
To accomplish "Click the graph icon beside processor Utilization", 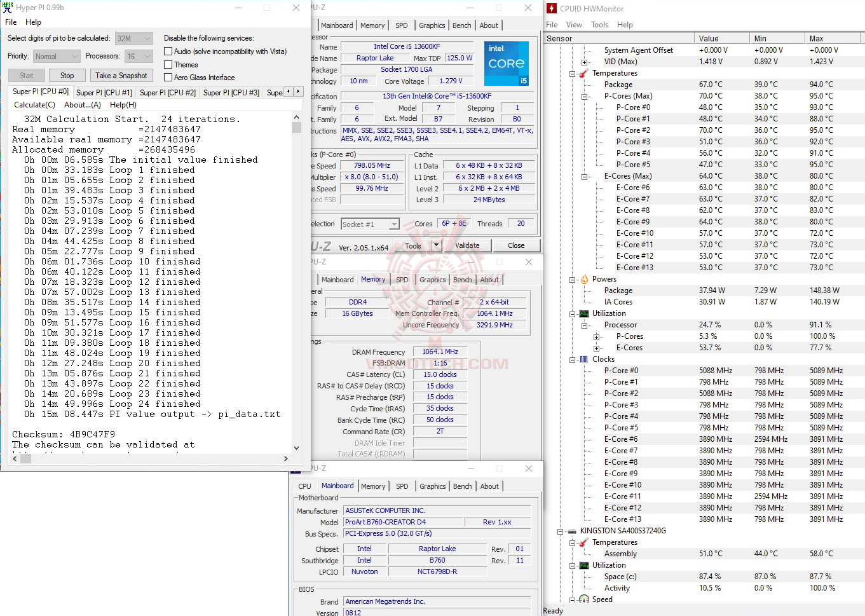I will (584, 313).
